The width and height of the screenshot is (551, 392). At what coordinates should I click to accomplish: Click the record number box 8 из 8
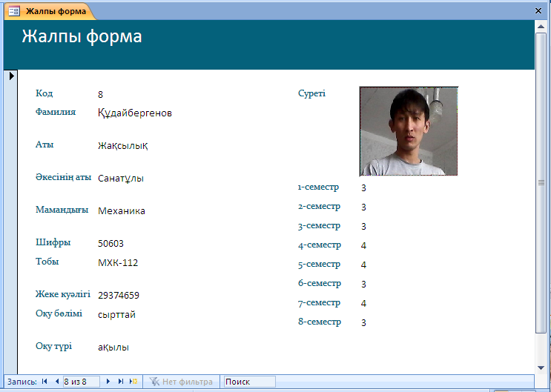click(82, 382)
